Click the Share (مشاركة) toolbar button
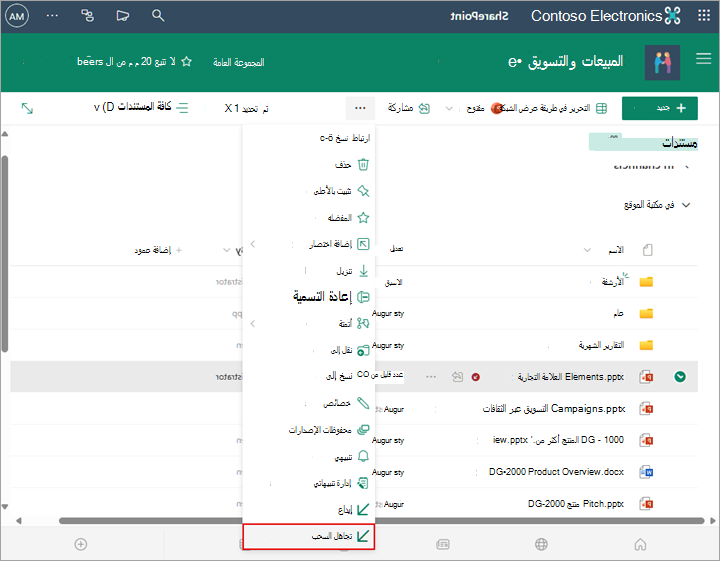Viewport: 720px width, 561px height. tap(409, 108)
